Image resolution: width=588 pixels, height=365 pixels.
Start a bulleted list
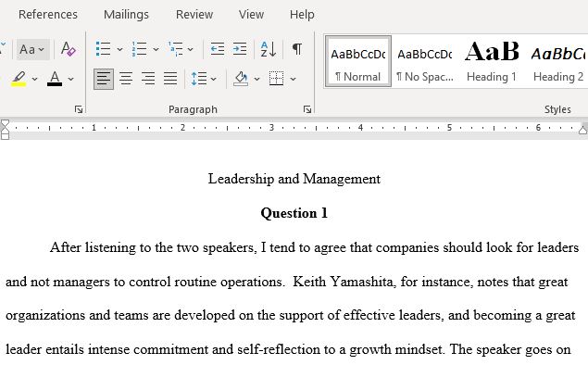coord(103,49)
